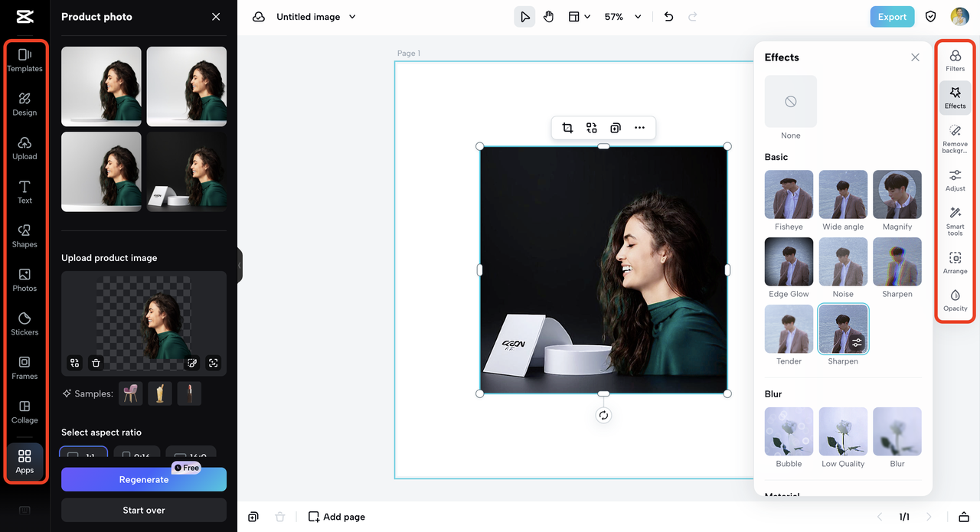
Task: Open the page layout dropdown
Action: pyautogui.click(x=579, y=17)
